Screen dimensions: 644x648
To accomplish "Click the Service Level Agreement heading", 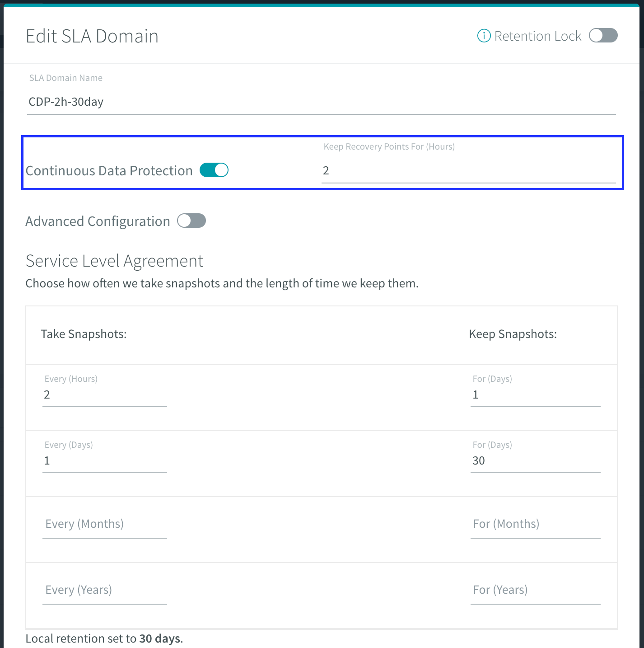I will click(x=114, y=261).
